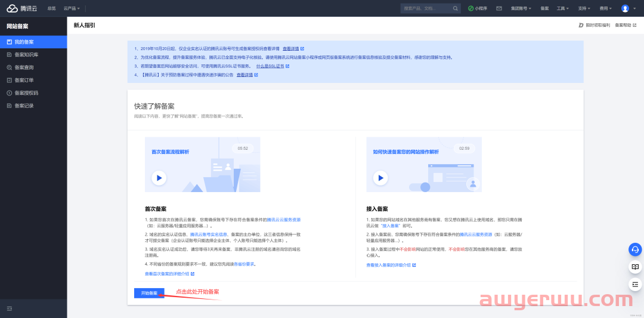Open the list menu float button
The width and height of the screenshot is (644, 318).
click(636, 284)
